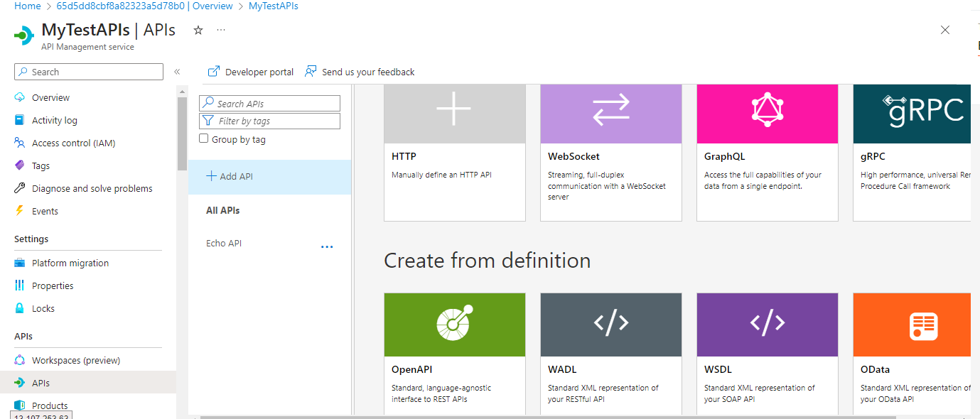Click the Search APIs field
The image size is (980, 419).
pyautogui.click(x=270, y=104)
